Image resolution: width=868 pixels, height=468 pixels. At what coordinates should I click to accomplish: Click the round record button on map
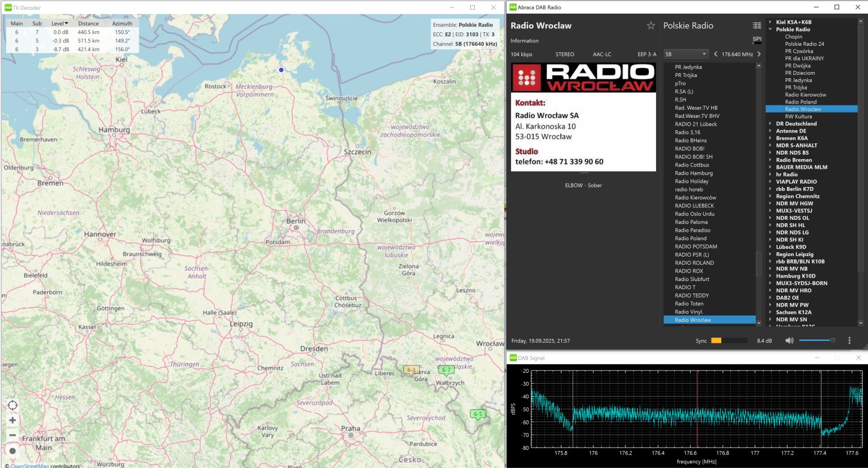(12, 451)
